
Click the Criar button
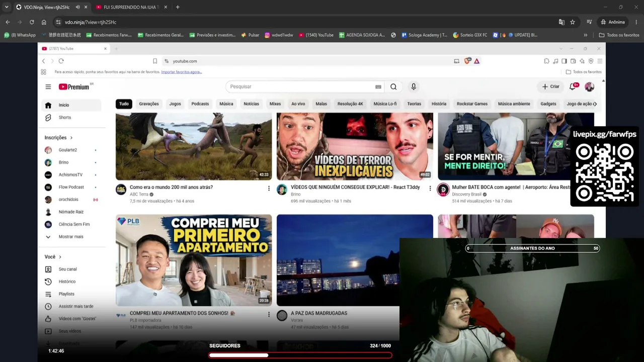[550, 86]
